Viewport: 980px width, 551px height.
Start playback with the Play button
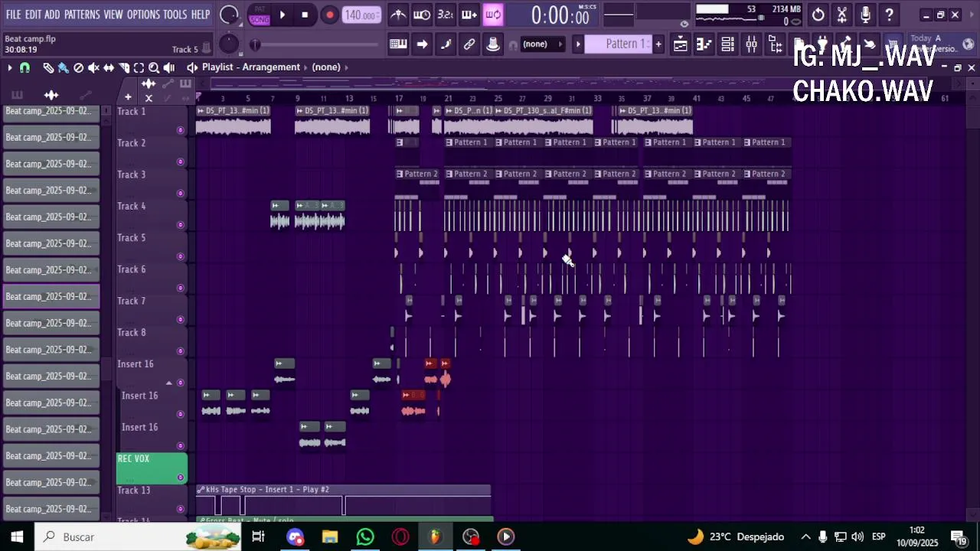283,15
